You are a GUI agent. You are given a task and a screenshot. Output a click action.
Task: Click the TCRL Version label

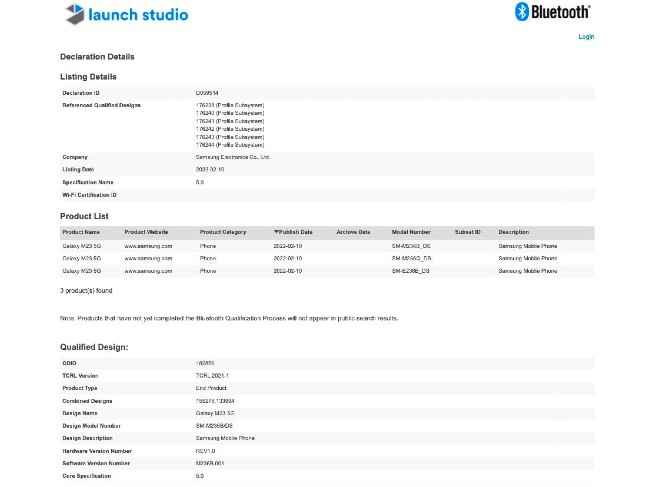pyautogui.click(x=80, y=376)
